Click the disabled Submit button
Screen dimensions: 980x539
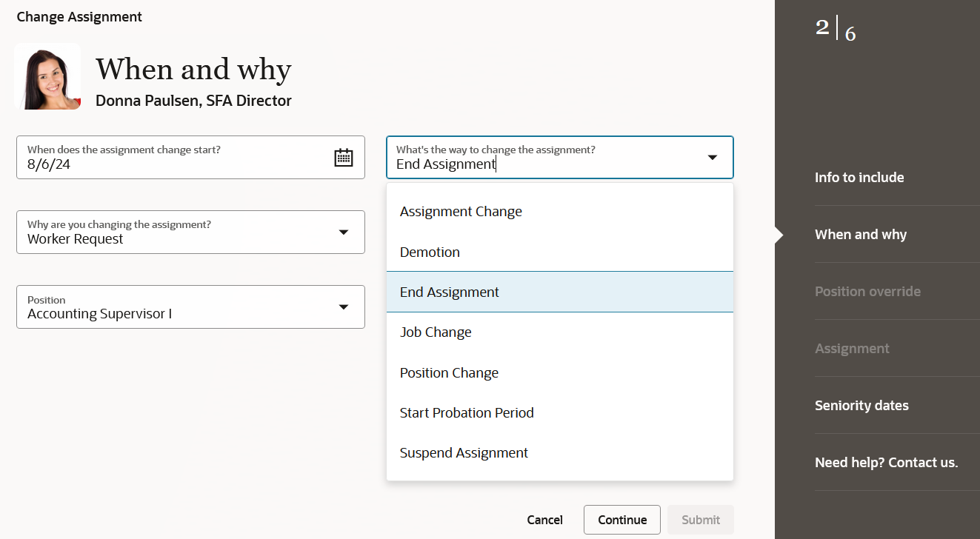coord(701,520)
